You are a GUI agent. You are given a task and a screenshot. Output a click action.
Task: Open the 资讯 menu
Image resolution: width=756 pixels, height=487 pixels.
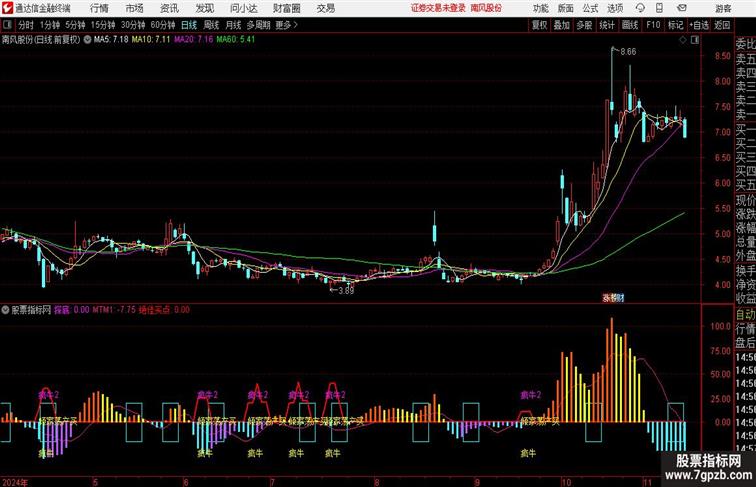click(169, 8)
